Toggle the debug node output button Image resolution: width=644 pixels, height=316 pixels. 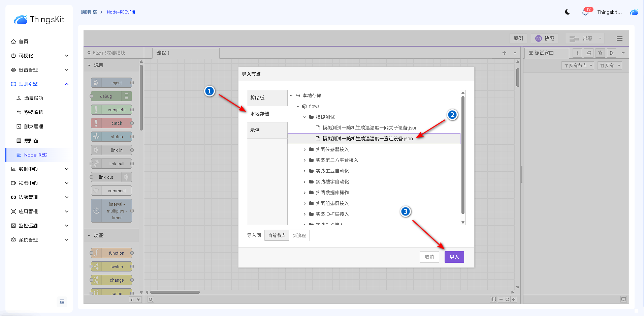click(127, 96)
